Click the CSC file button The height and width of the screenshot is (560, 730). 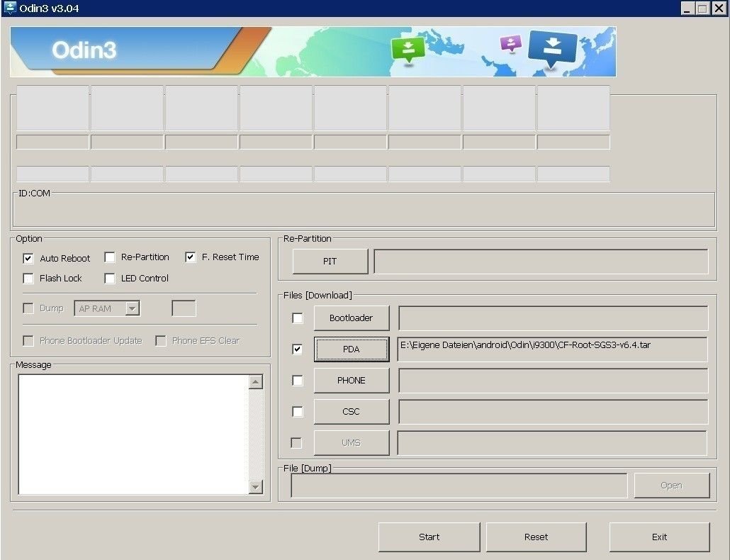pyautogui.click(x=352, y=412)
